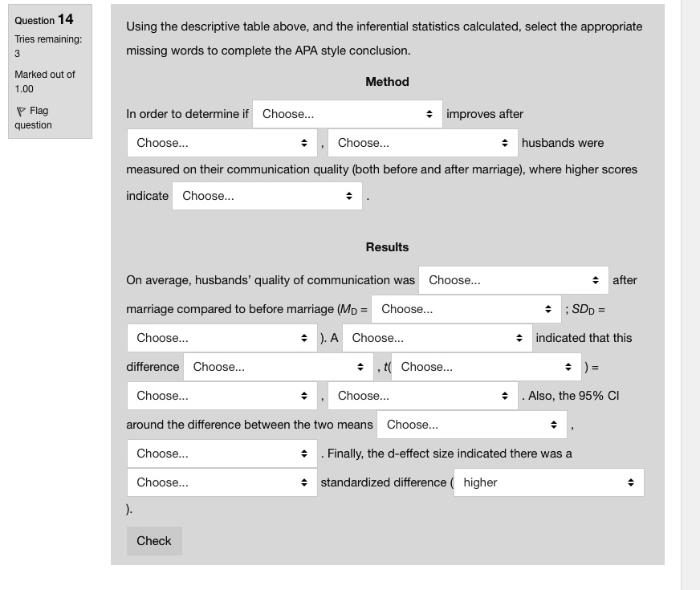
Task: Open the Choose dropdown after 'SDD ='
Action: [222, 337]
